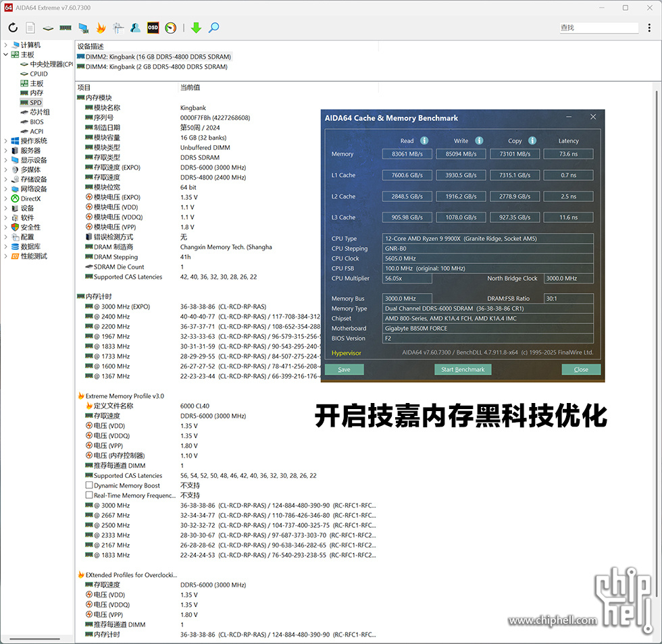The image size is (662, 644).
Task: Expand the 多媒体 tree node
Action: coord(5,169)
